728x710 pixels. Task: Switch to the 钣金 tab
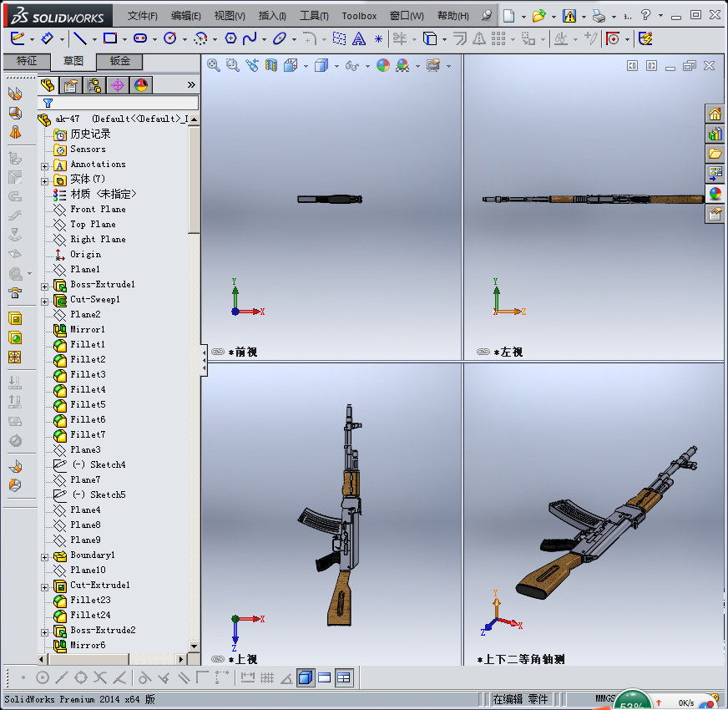[x=119, y=61]
